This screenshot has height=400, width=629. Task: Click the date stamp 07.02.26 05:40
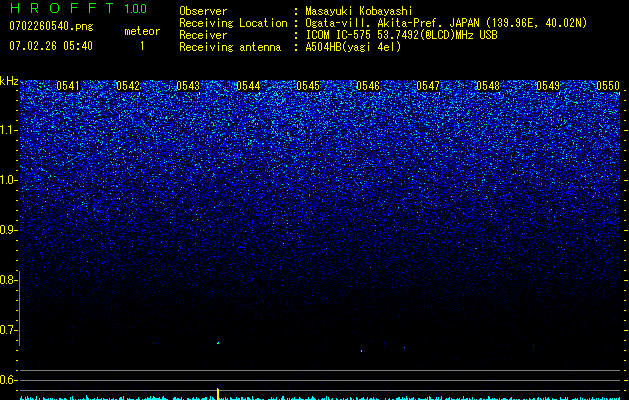pos(51,46)
